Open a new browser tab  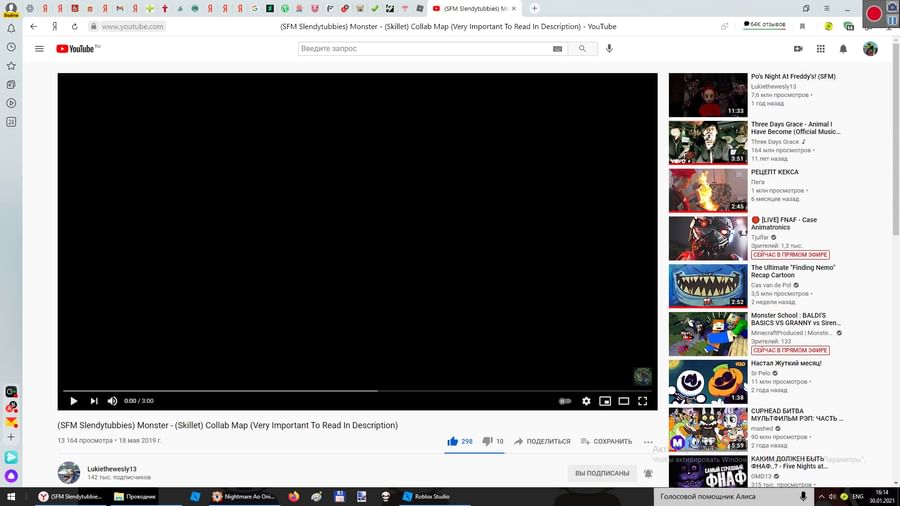534,8
